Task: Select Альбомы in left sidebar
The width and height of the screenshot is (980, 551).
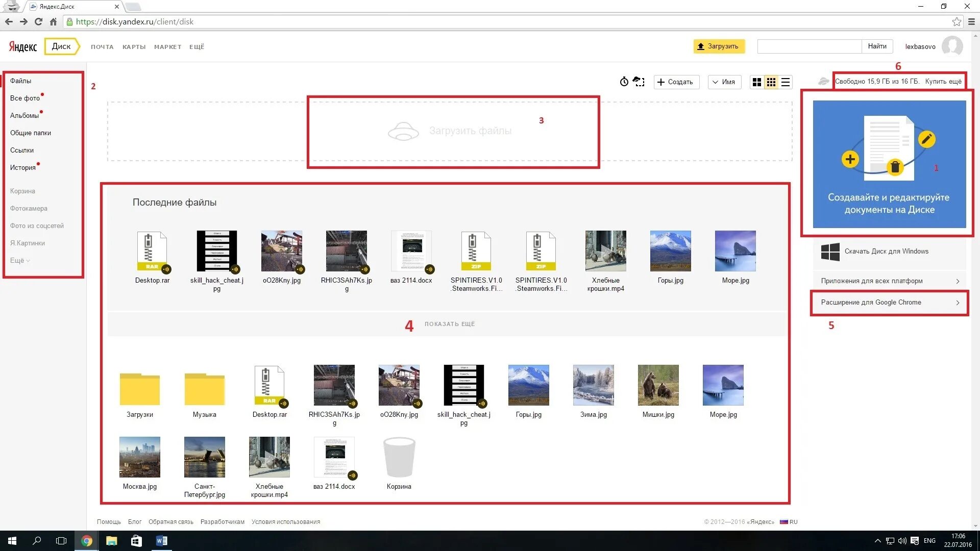Action: (x=24, y=116)
